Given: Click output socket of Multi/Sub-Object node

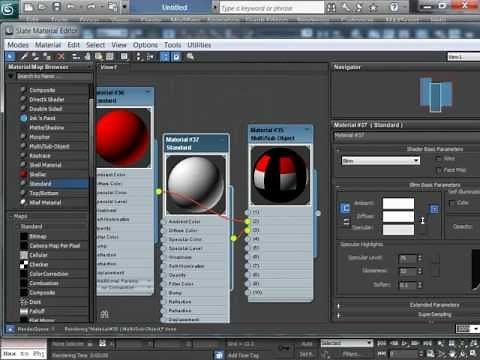Looking at the screenshot, I should point(318,213).
